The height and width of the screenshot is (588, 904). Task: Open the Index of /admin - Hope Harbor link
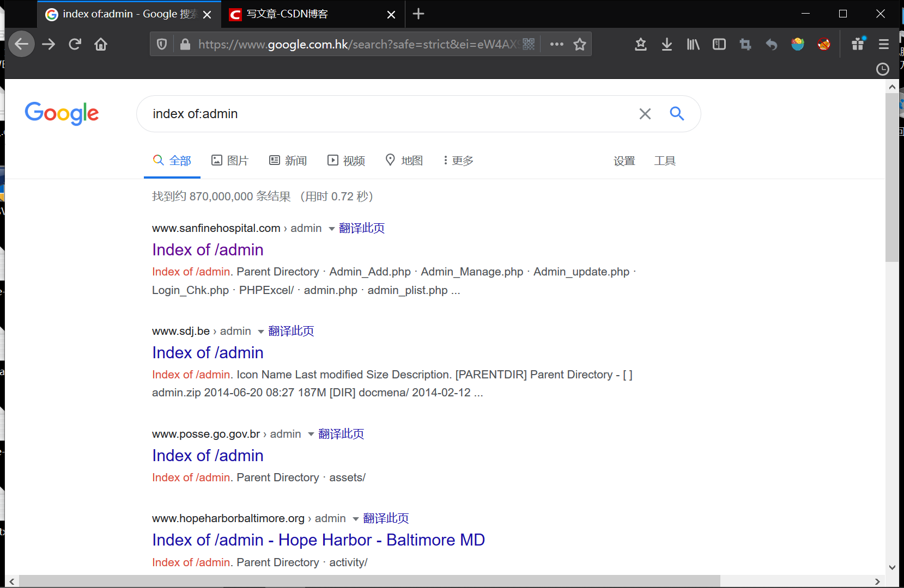318,540
